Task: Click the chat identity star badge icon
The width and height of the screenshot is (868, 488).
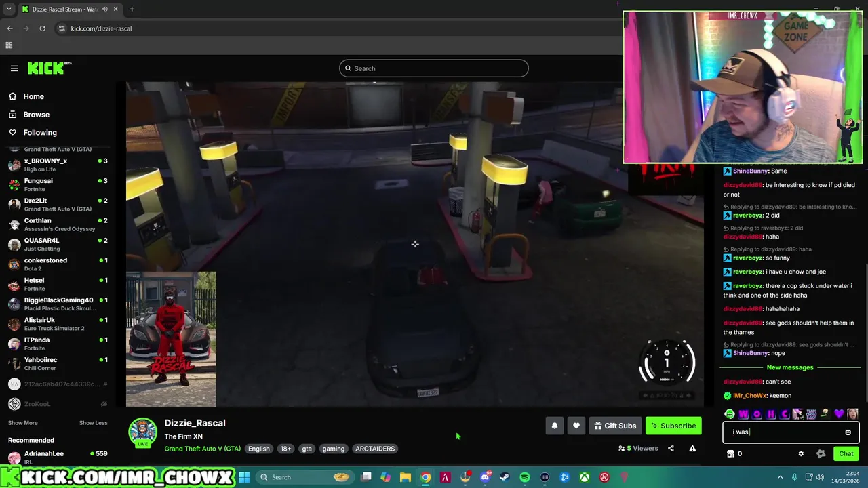Action: [821, 454]
